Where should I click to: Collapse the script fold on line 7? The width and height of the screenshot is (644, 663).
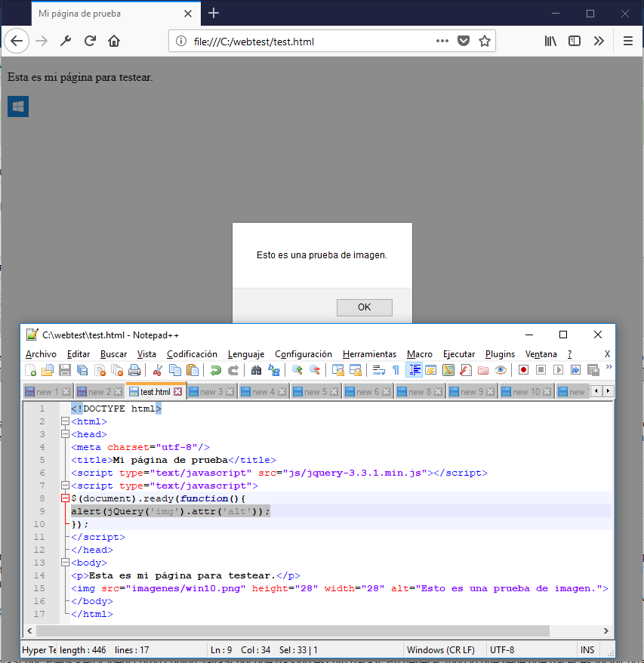point(65,485)
